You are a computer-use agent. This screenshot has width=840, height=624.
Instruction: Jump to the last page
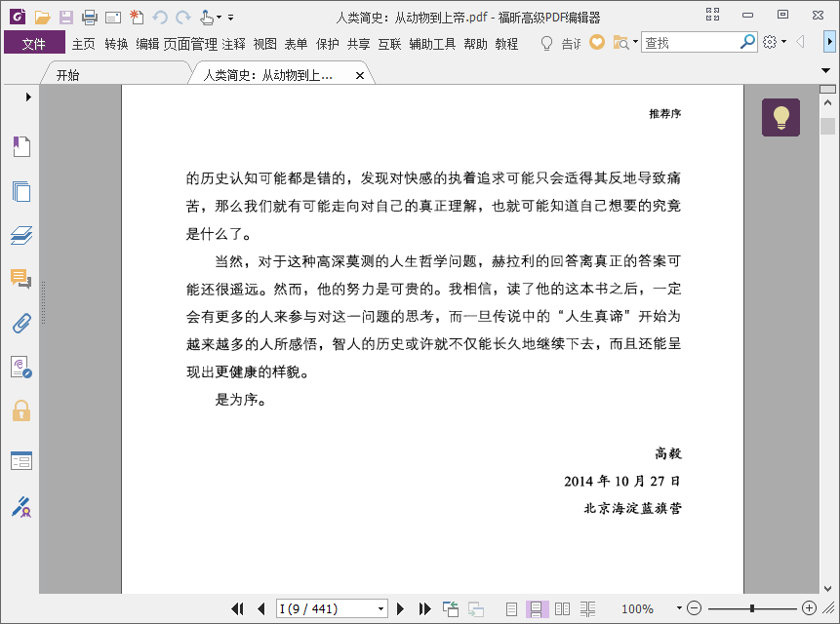pyautogui.click(x=424, y=608)
